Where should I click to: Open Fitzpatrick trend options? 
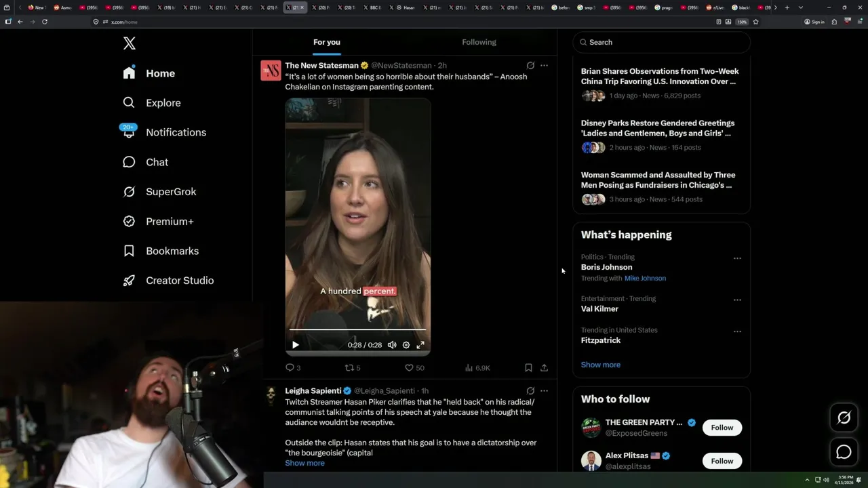pyautogui.click(x=737, y=331)
